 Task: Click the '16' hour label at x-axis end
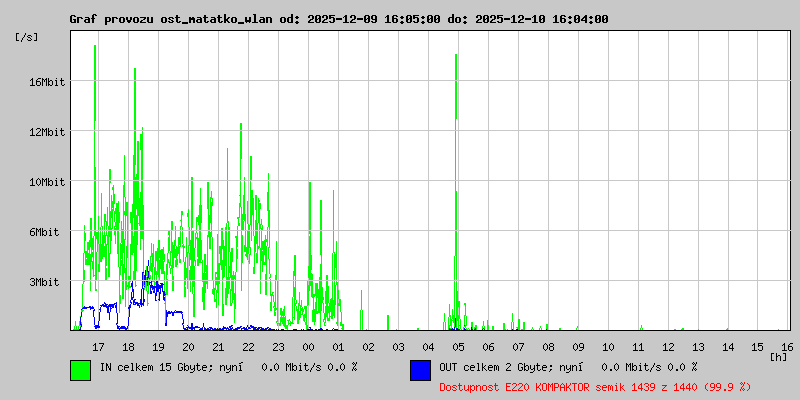click(x=788, y=347)
